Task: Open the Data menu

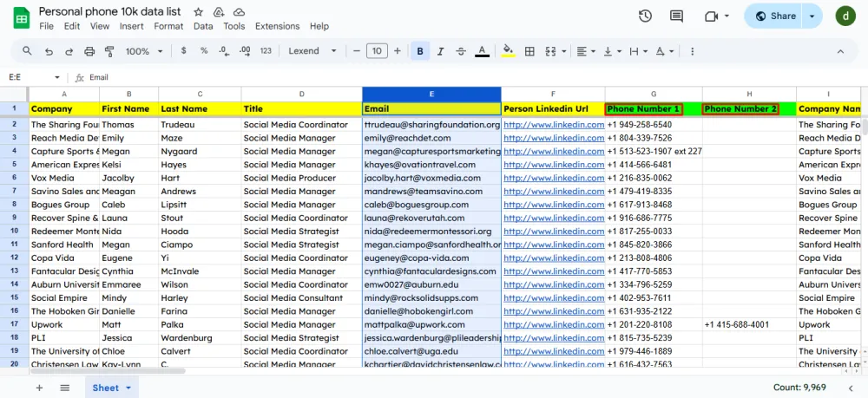Action: (x=203, y=26)
